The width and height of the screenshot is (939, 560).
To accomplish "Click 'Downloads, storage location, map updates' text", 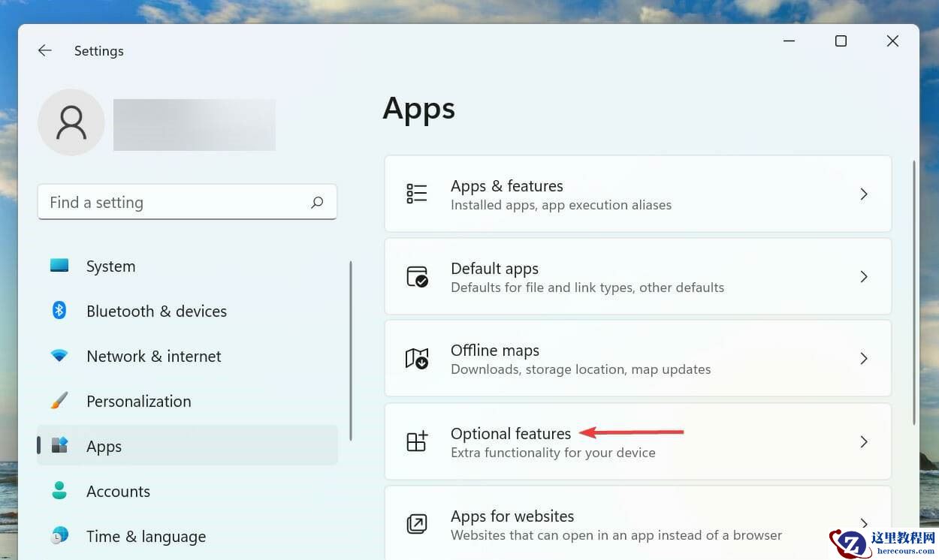I will pyautogui.click(x=581, y=369).
